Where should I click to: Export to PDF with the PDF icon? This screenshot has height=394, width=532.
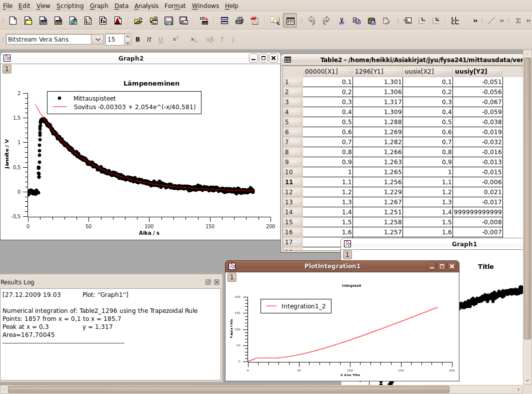(254, 21)
